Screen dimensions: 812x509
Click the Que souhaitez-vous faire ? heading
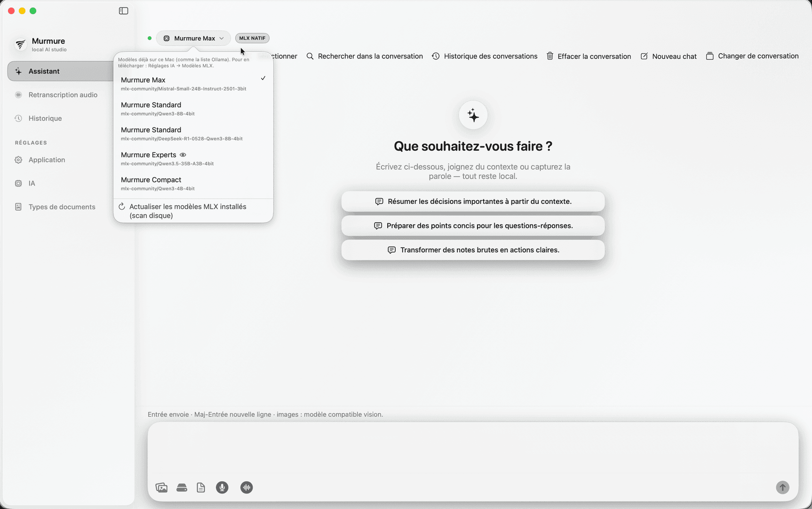tap(473, 146)
